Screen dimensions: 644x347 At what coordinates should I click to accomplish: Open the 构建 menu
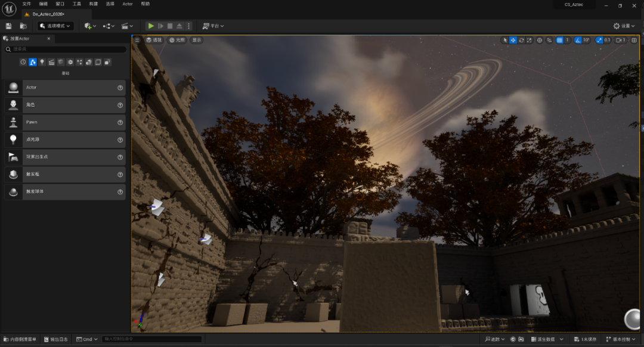(94, 4)
